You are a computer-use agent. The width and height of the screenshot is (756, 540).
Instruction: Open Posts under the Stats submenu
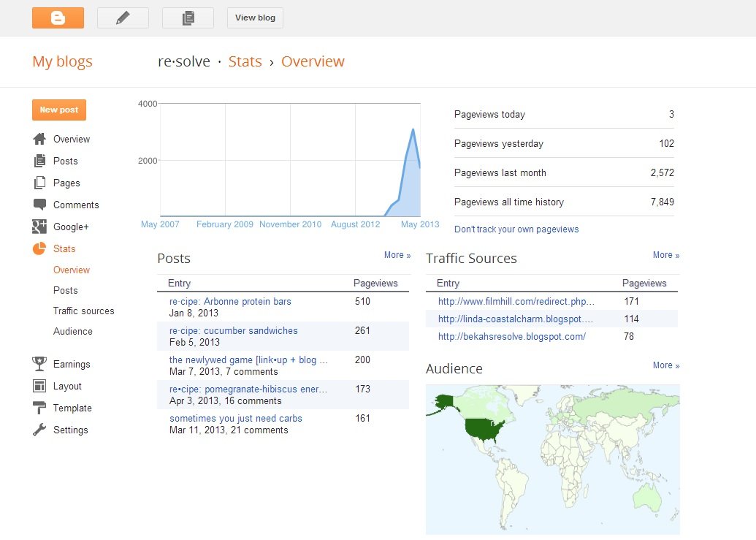pos(65,290)
